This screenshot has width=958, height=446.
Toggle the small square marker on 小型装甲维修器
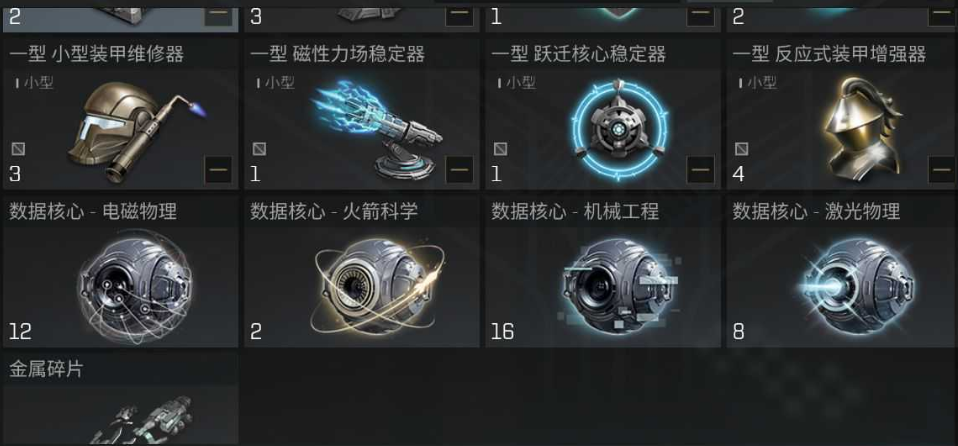pos(18,148)
